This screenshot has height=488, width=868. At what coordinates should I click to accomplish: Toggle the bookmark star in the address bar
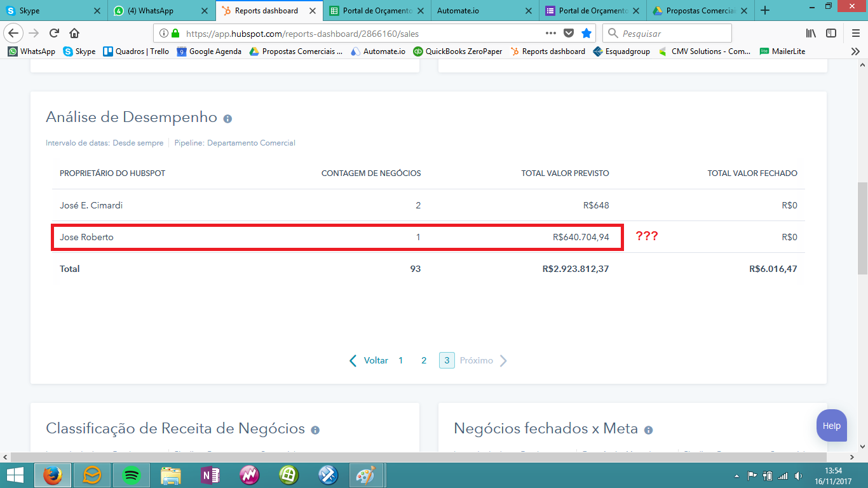click(587, 33)
